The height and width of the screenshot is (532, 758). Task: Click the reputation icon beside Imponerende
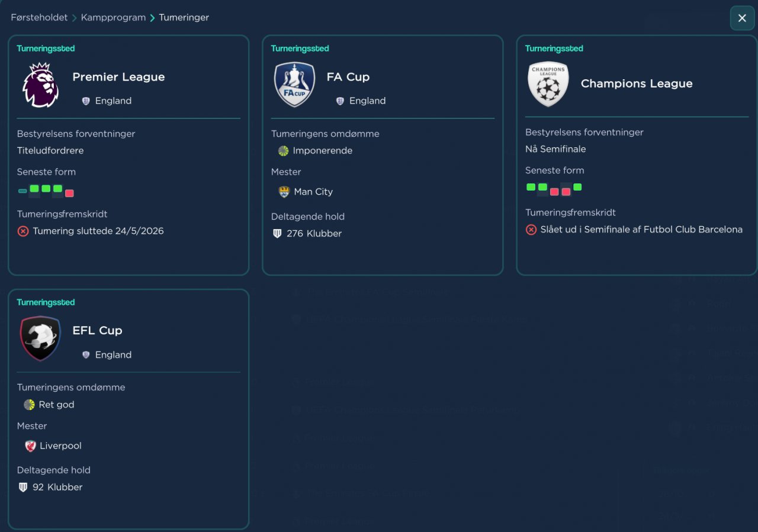click(x=284, y=151)
